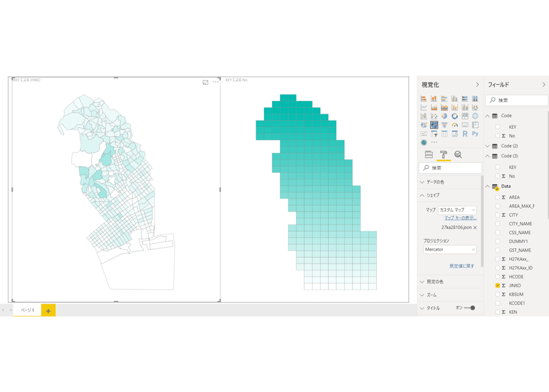Uncheck the JINKO field checkbox

(497, 286)
